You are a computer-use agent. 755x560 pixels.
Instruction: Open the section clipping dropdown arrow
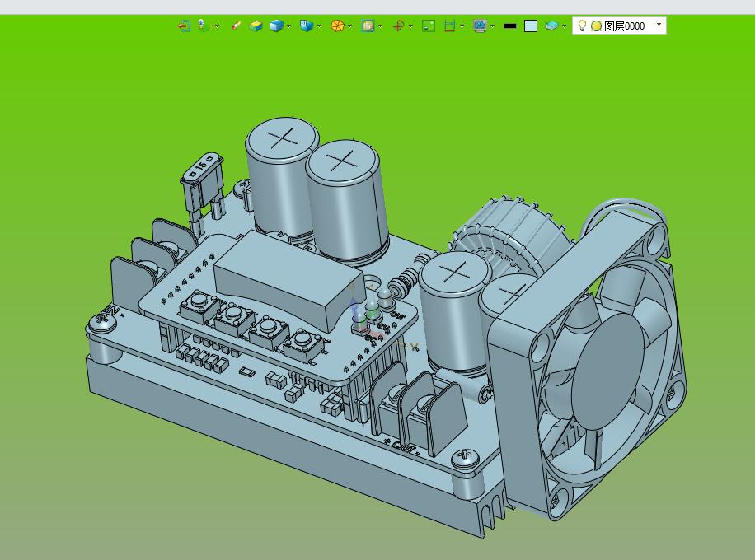point(462,26)
